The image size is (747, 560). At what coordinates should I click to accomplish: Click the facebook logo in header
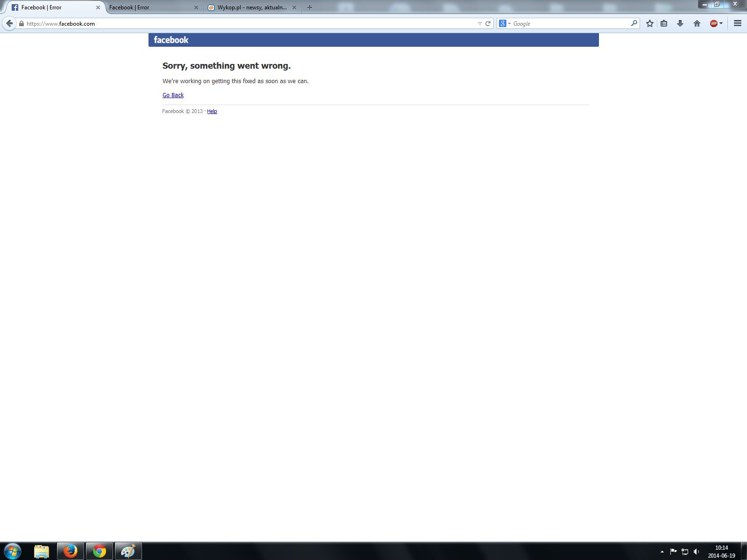(171, 40)
